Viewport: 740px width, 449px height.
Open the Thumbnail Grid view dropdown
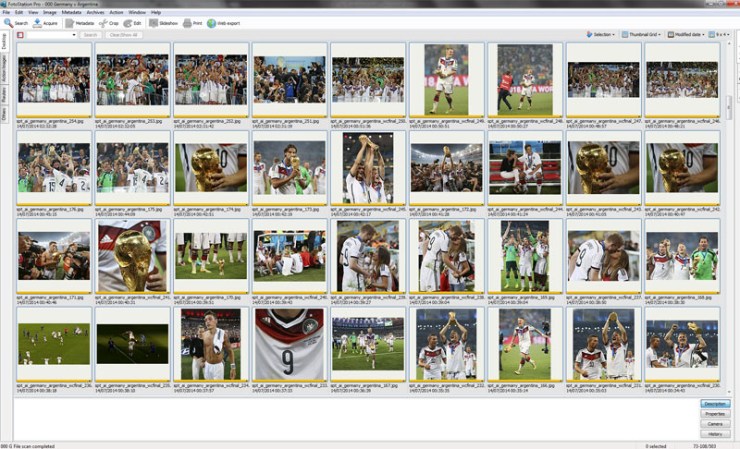[643, 34]
